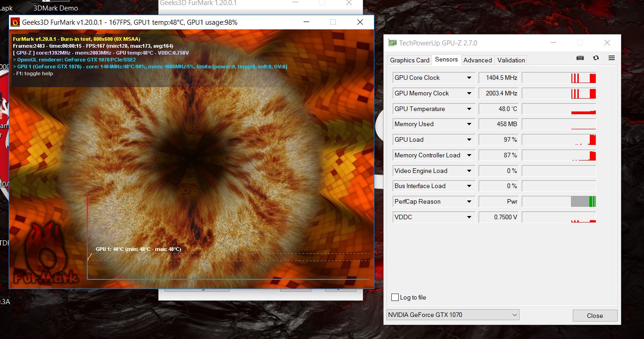Open GPU Load sensor dropdown
644x339 pixels.
coord(469,140)
